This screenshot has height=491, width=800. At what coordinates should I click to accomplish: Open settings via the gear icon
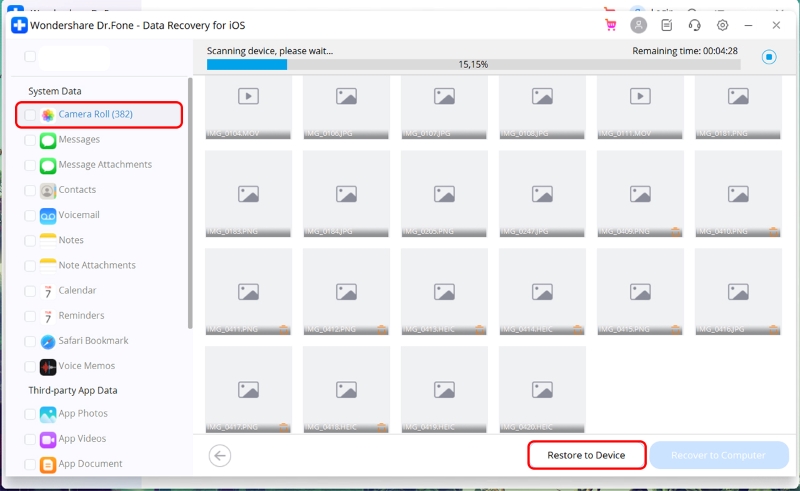click(723, 25)
